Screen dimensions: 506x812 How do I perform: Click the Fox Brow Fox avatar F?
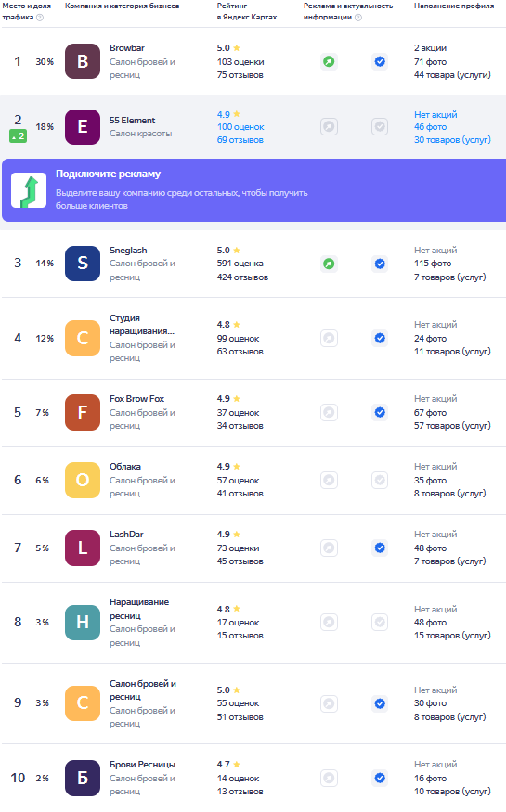(83, 413)
